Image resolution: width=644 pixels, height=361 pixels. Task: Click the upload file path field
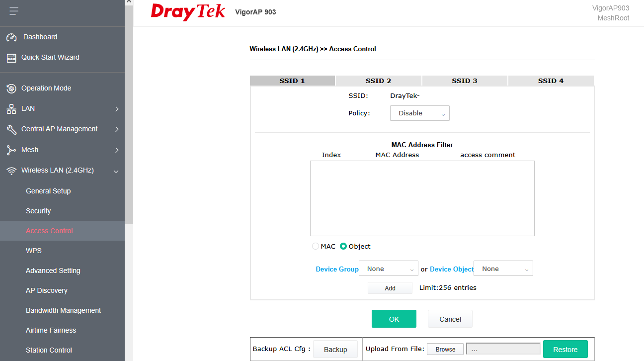coord(503,349)
